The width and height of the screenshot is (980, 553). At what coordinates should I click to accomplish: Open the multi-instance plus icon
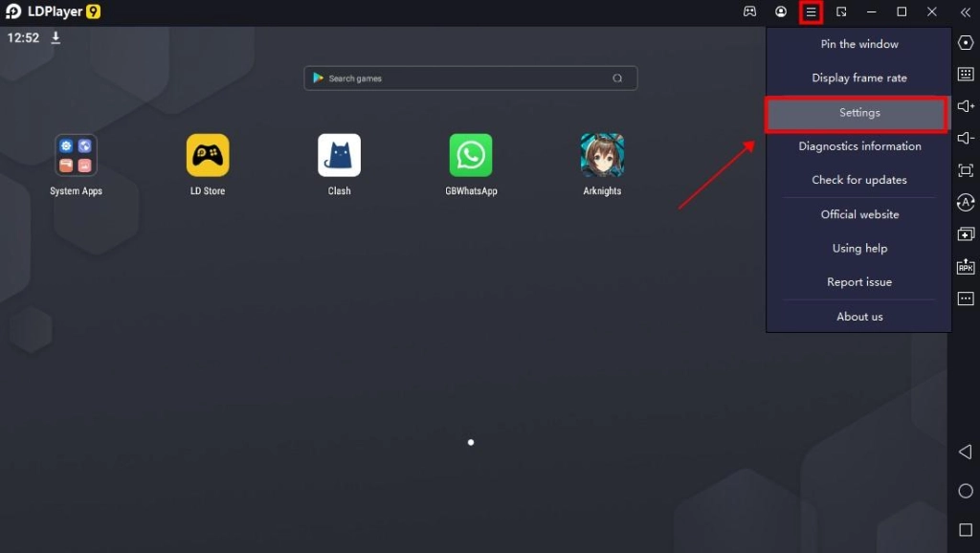tap(966, 234)
